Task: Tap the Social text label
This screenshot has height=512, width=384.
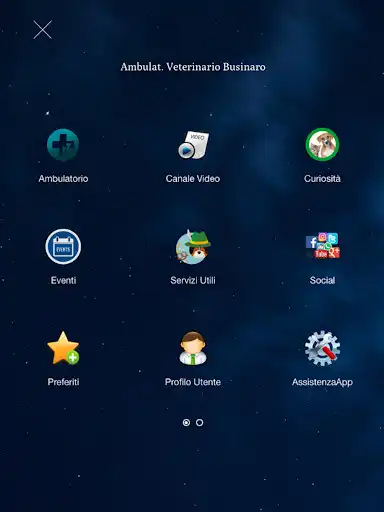Action: coord(322,280)
